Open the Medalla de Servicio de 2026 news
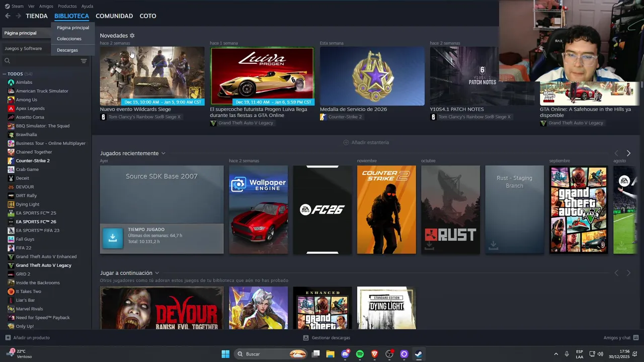The height and width of the screenshot is (362, 644). coord(372,76)
